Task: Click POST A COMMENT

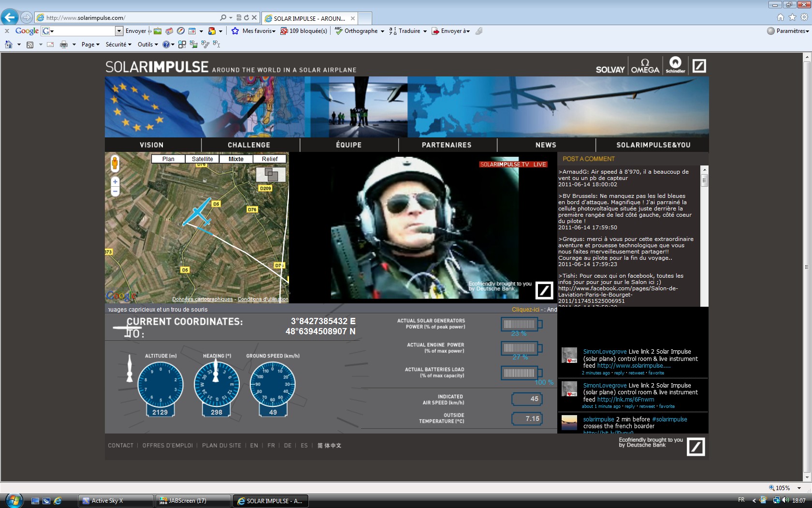Action: [589, 159]
